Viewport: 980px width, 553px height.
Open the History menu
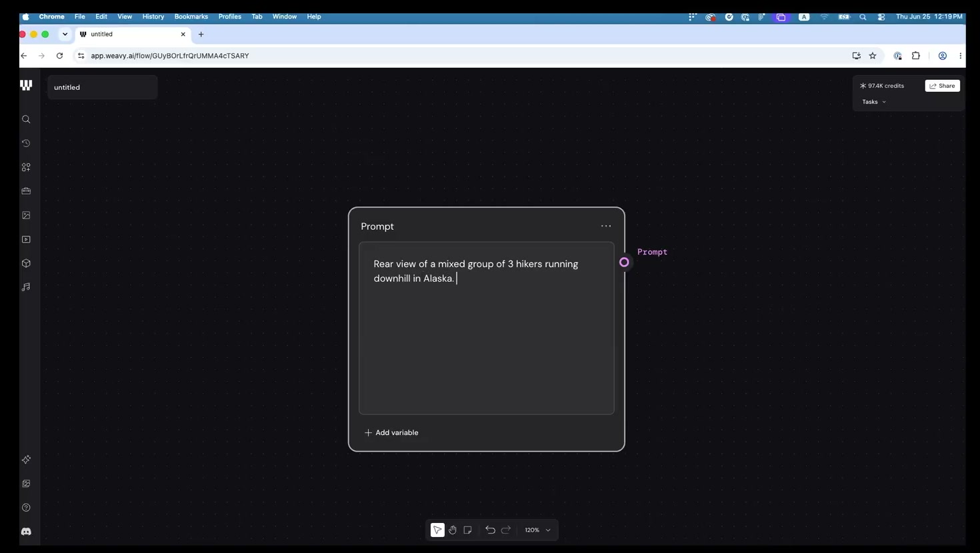[x=153, y=17]
